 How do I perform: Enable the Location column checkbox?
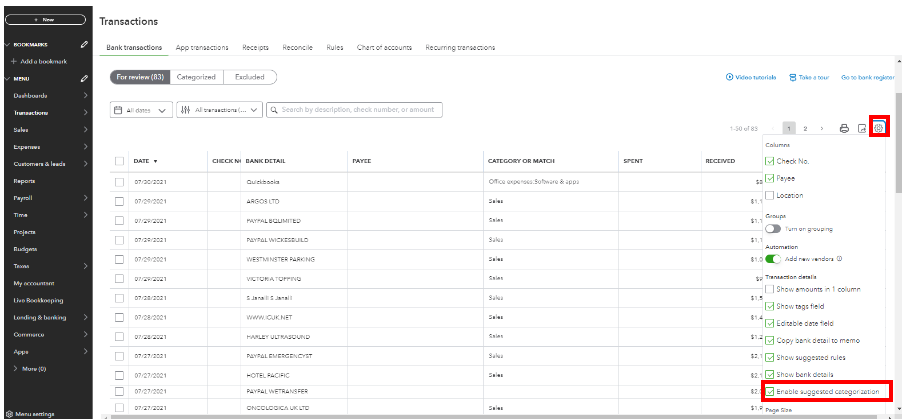coord(769,195)
